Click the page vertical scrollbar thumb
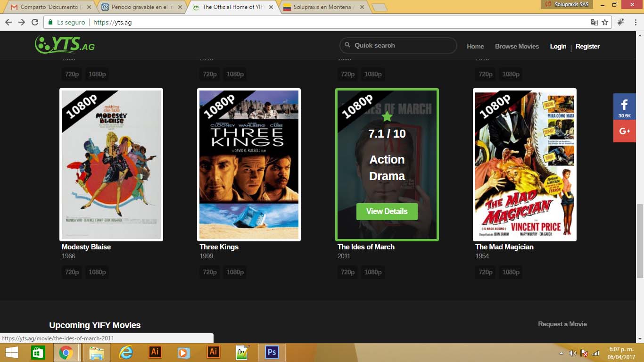Viewport: 644px width, 362px height. 640,241
